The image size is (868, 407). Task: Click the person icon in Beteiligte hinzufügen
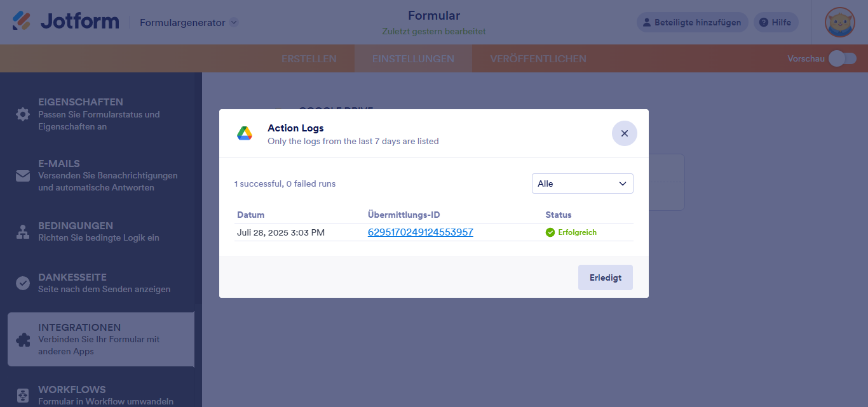tap(647, 22)
